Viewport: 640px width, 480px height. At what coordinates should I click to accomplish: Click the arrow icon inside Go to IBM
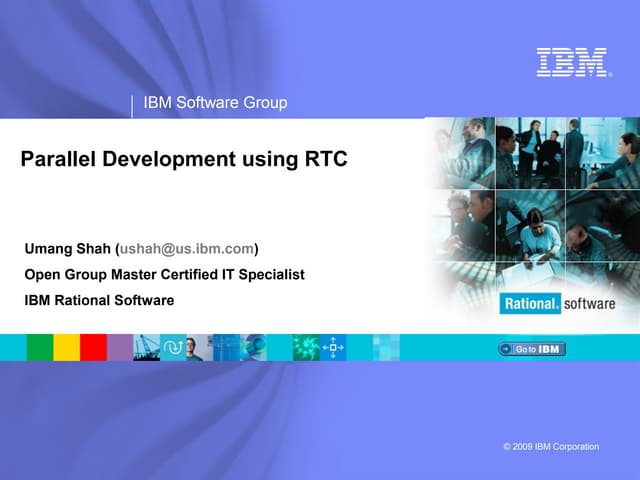click(x=507, y=349)
